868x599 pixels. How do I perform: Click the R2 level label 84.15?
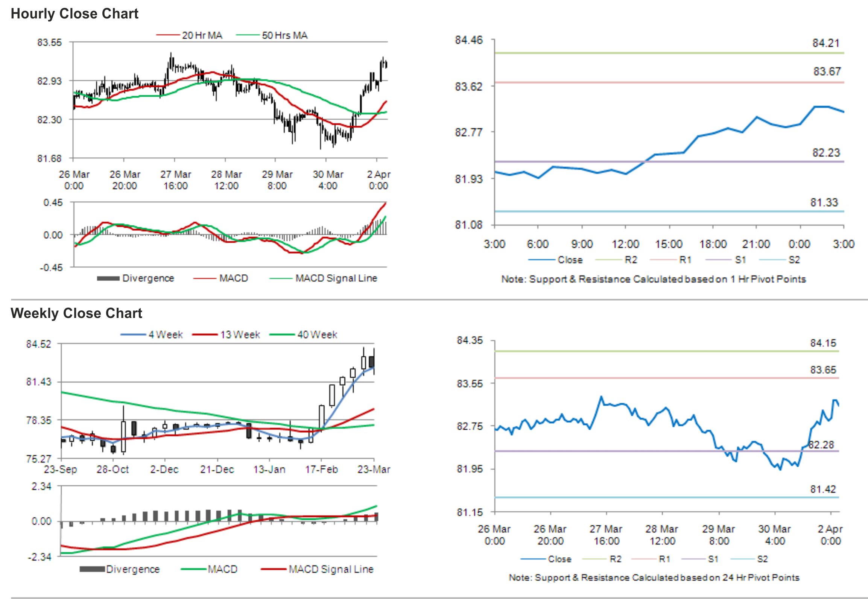pyautogui.click(x=823, y=343)
